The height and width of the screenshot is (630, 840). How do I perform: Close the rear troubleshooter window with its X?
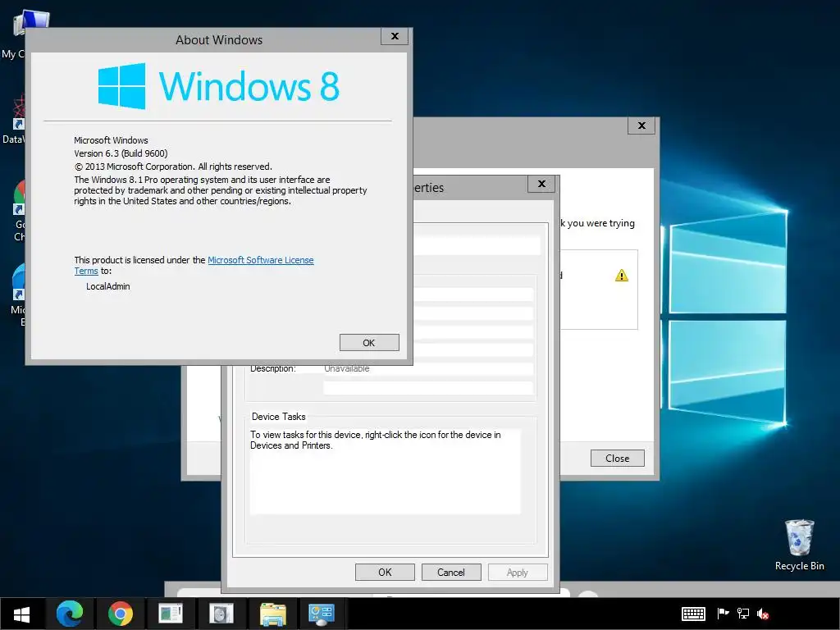tap(641, 126)
